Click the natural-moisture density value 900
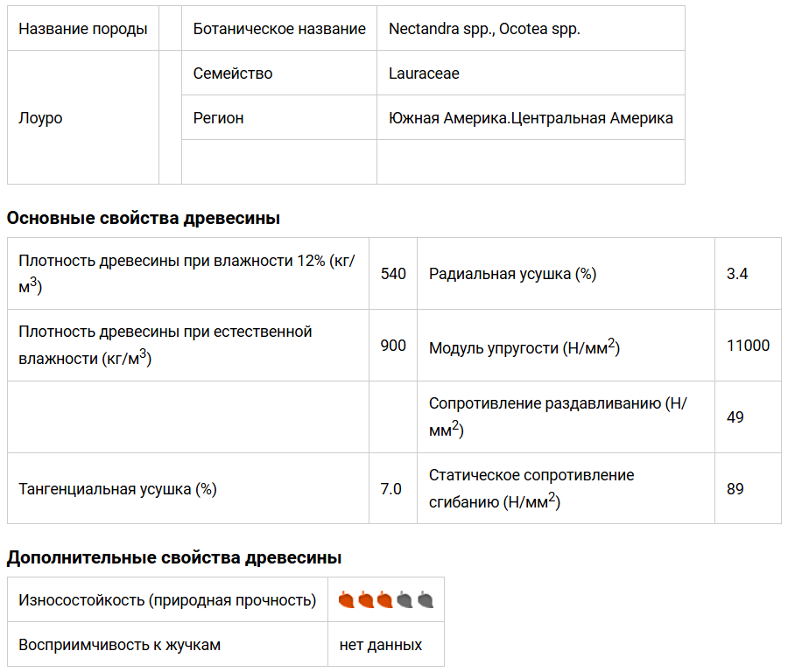 tap(394, 346)
